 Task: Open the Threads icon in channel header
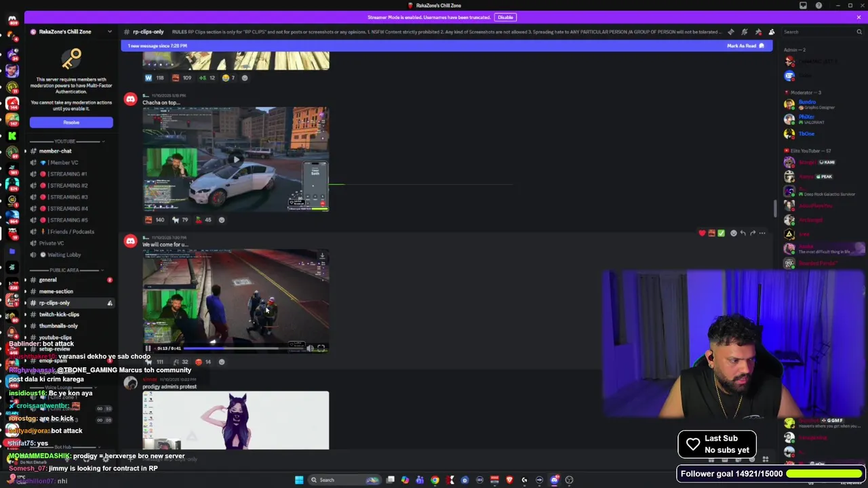coord(730,32)
